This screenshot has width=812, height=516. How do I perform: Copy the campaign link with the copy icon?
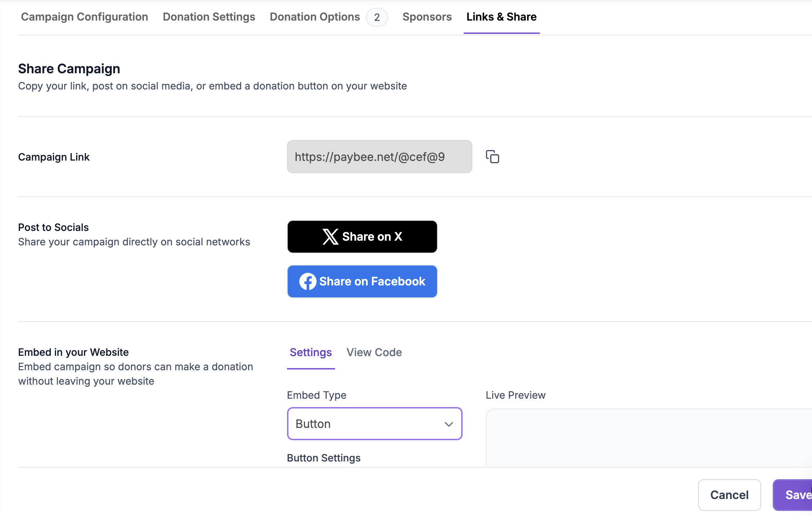(x=492, y=157)
